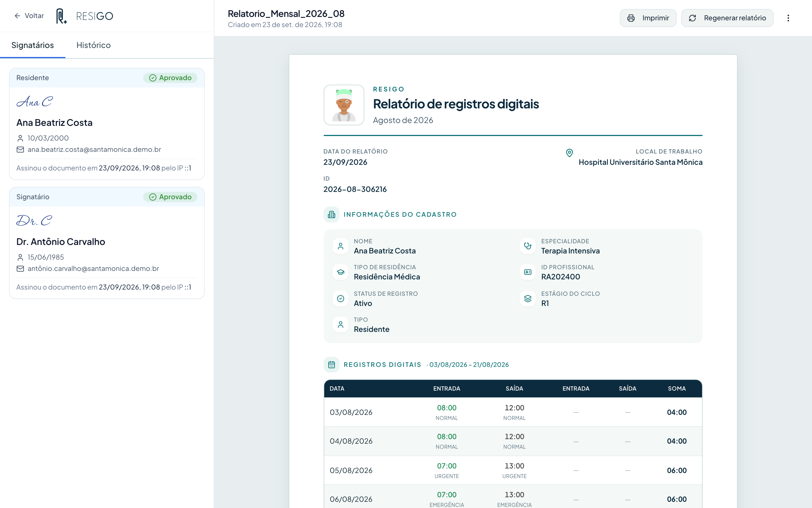Click the 04:00 total for 03/08/2026

(x=677, y=413)
